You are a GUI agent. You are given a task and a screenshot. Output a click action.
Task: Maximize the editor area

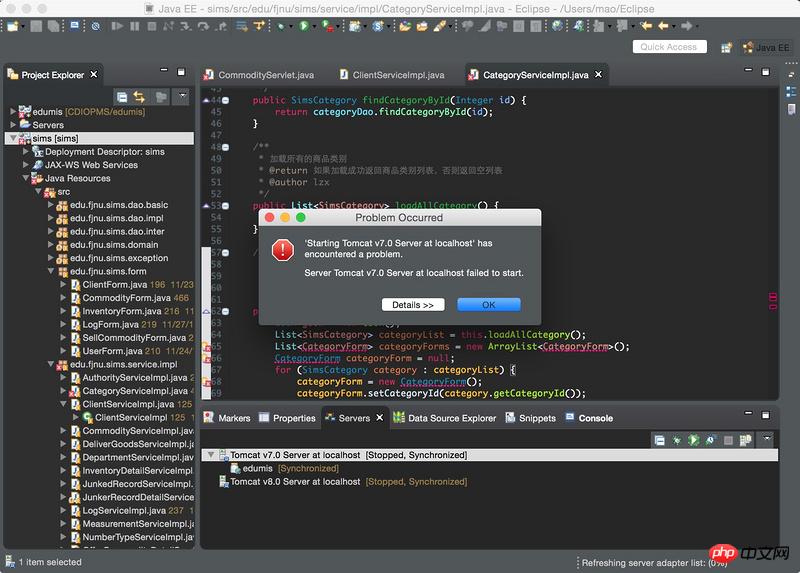(x=766, y=73)
